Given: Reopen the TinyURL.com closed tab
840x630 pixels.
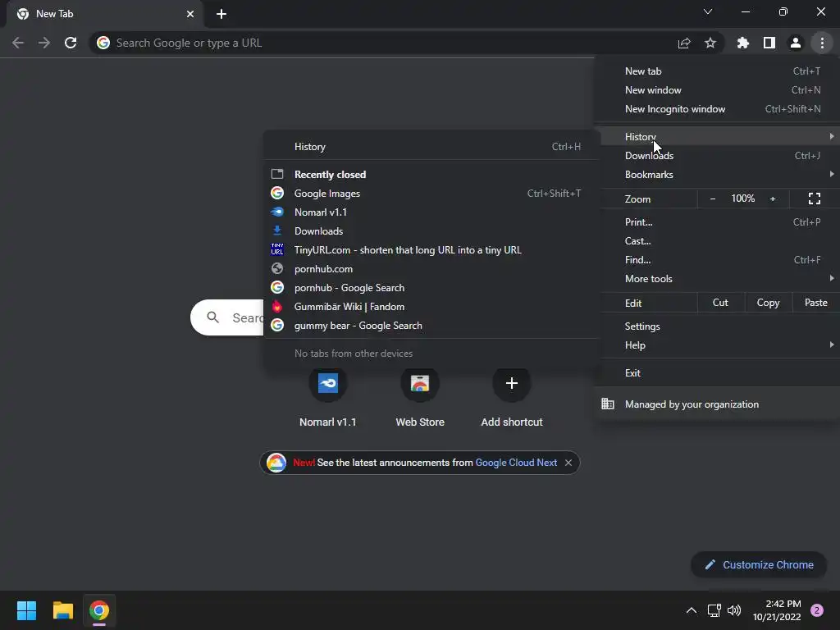Looking at the screenshot, I should coord(431,250).
